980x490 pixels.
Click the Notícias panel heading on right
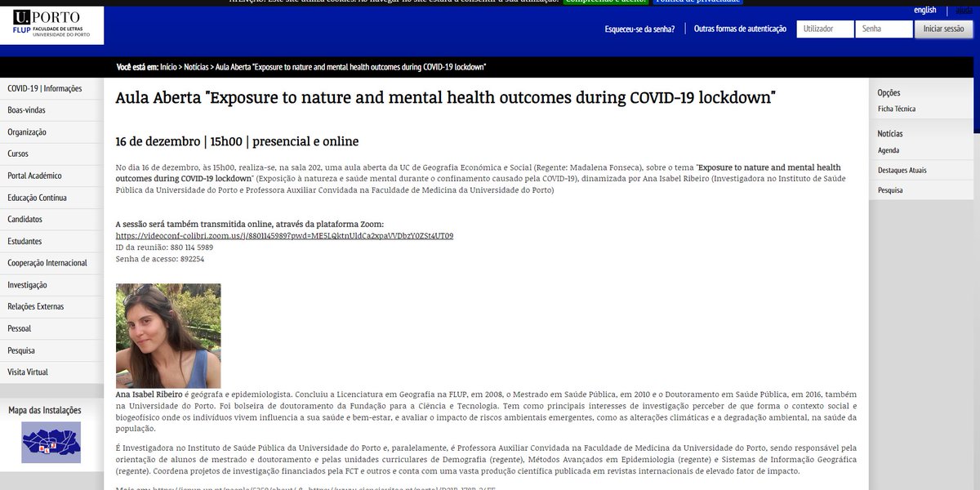[890, 133]
